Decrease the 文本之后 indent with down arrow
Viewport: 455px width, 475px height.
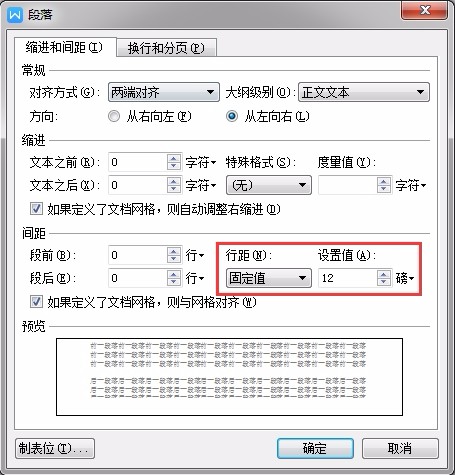(173, 189)
